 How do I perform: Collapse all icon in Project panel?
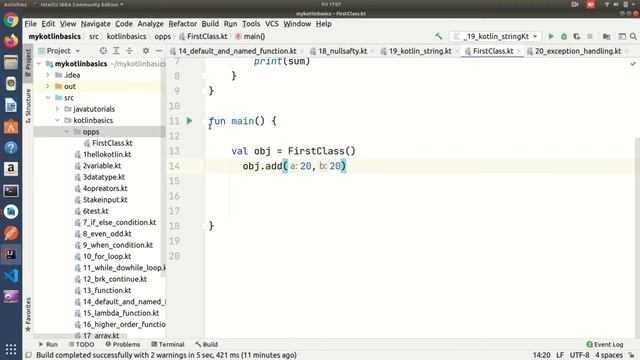[129, 51]
